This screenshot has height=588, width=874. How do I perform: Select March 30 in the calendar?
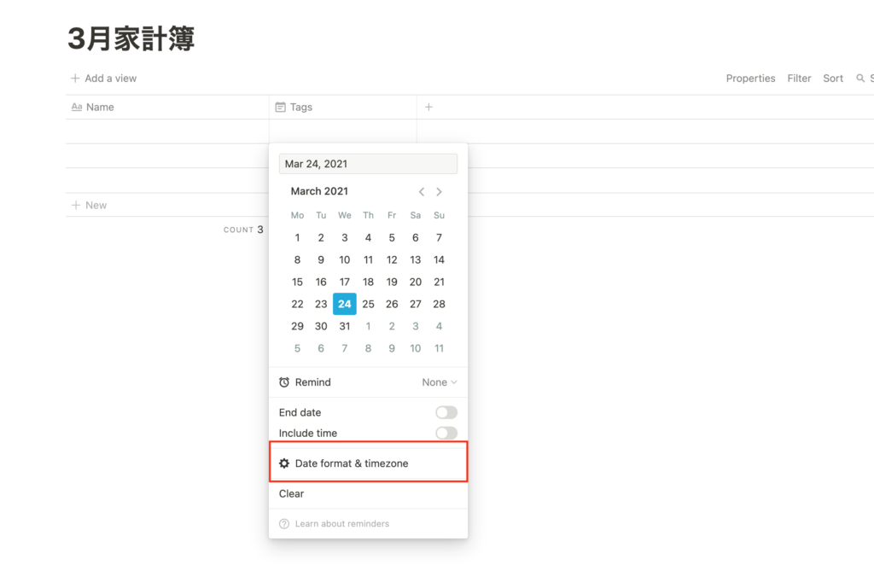coord(321,326)
